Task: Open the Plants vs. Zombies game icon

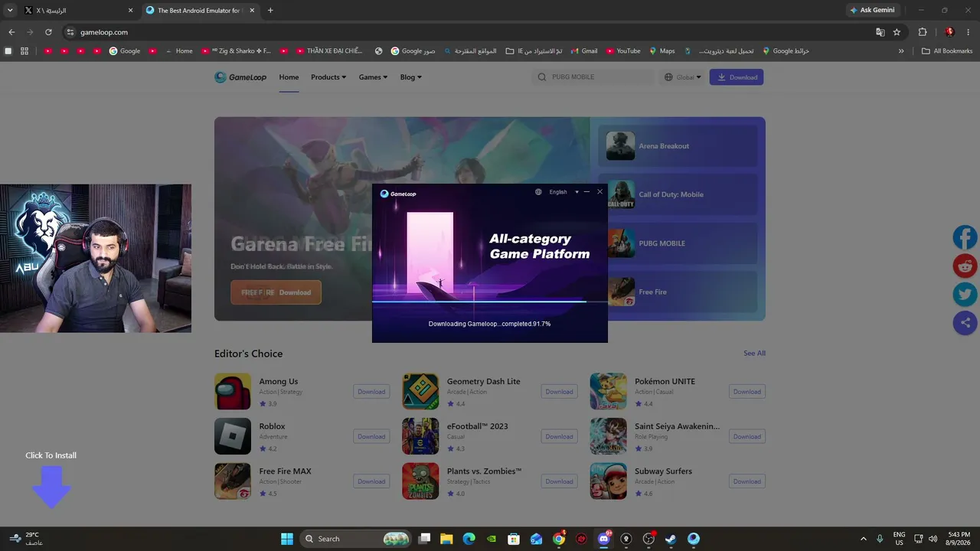Action: [420, 481]
